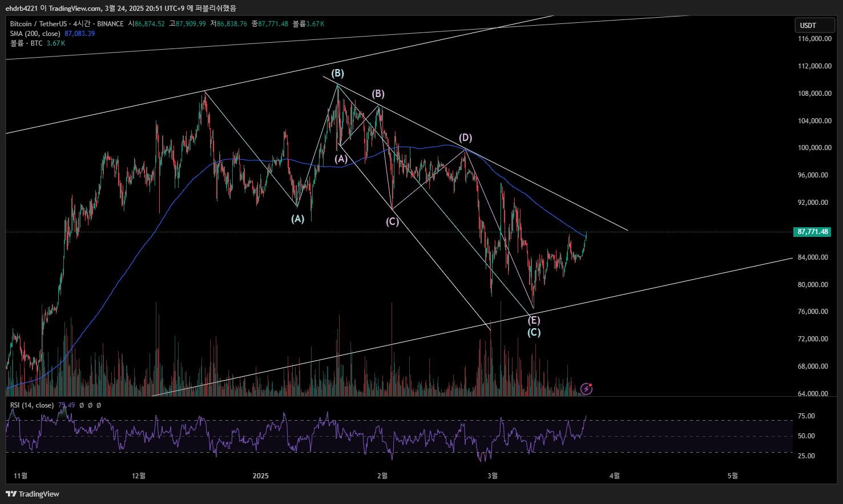
Task: Click the ehdrb4221 publisher caption at the top
Action: click(121, 8)
